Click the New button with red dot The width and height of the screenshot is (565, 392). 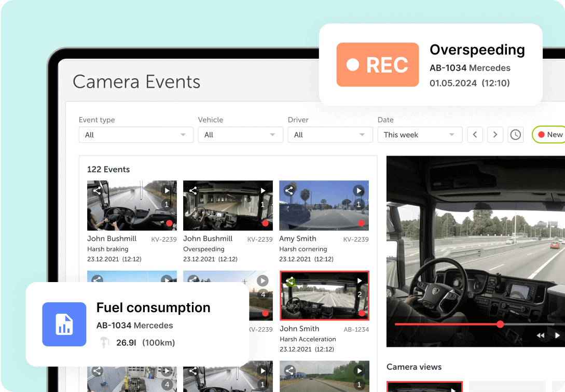[550, 135]
